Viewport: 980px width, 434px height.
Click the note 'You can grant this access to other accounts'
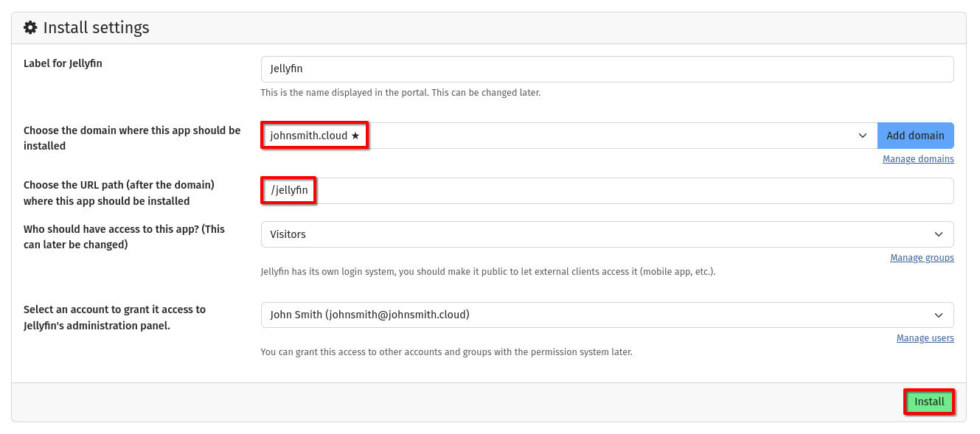[446, 352]
